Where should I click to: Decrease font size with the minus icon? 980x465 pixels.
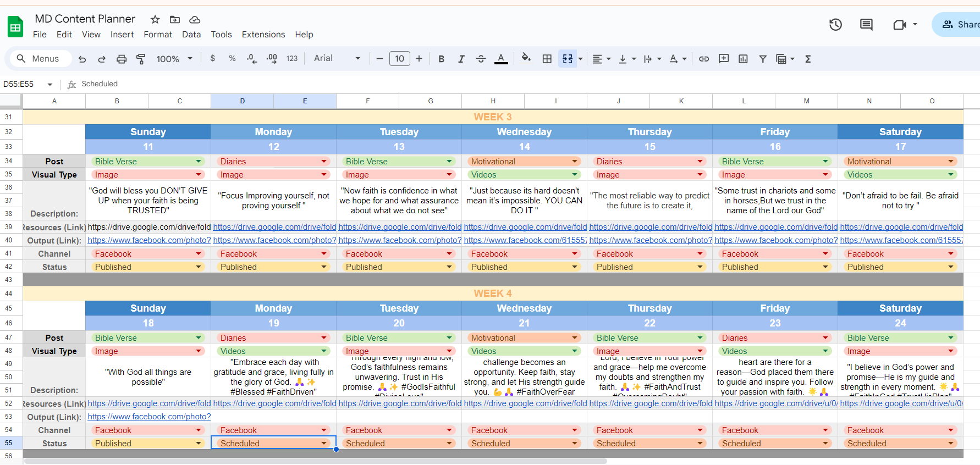coord(379,58)
